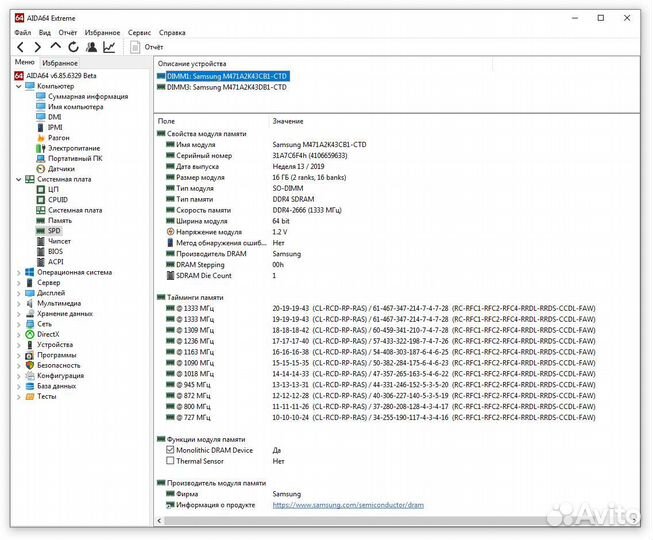Click the Forward navigation arrow
The height and width of the screenshot is (540, 653).
pos(37,47)
